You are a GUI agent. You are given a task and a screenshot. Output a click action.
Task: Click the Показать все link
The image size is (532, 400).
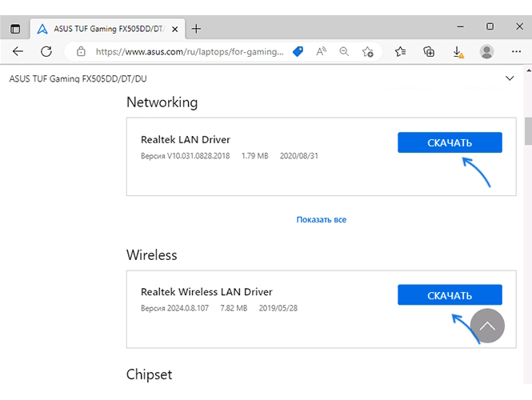click(x=322, y=220)
